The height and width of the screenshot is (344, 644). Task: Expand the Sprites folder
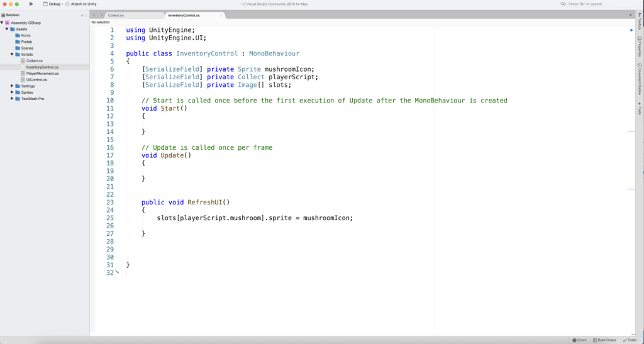(x=12, y=92)
